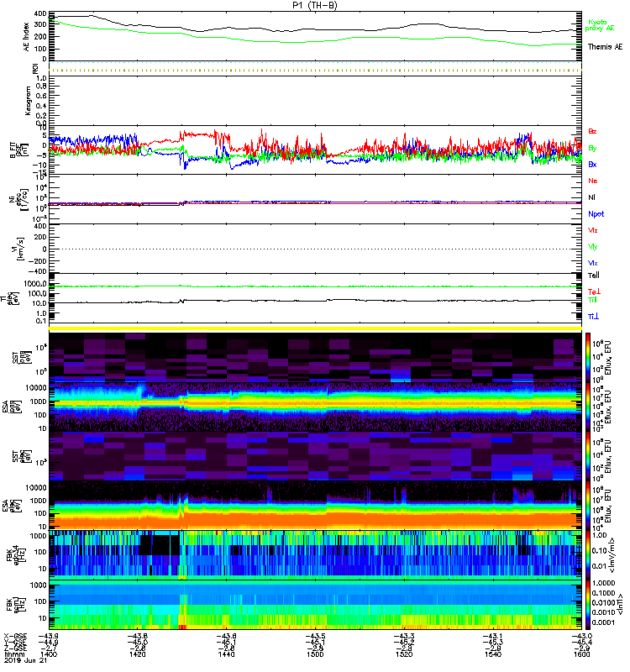This screenshot has width=630, height=672.
Task: Click the "-200" tick on velocity axis
Action: pyautogui.click(x=38, y=261)
